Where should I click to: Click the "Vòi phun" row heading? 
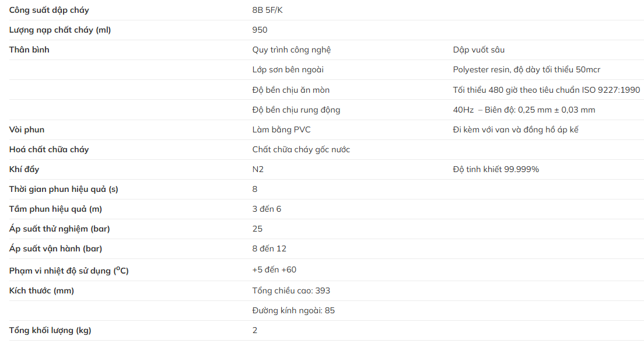[27, 129]
